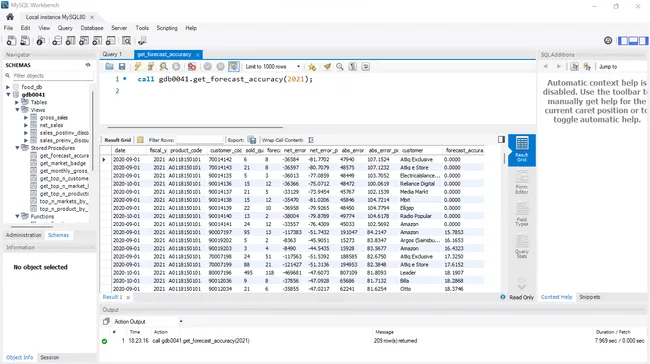Viewport: 650px width, 364px height.
Task: Run Explain plan for the statement
Action: 164,66
